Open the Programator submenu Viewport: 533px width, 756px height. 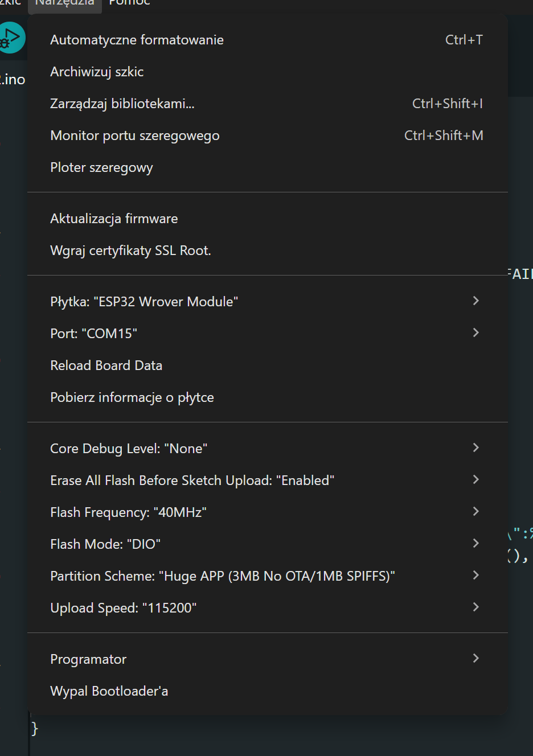pos(267,659)
